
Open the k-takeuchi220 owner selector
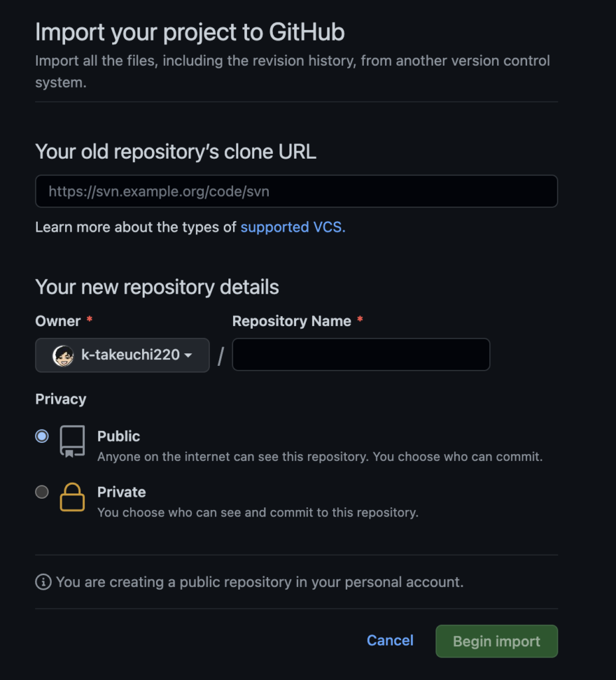coord(130,355)
